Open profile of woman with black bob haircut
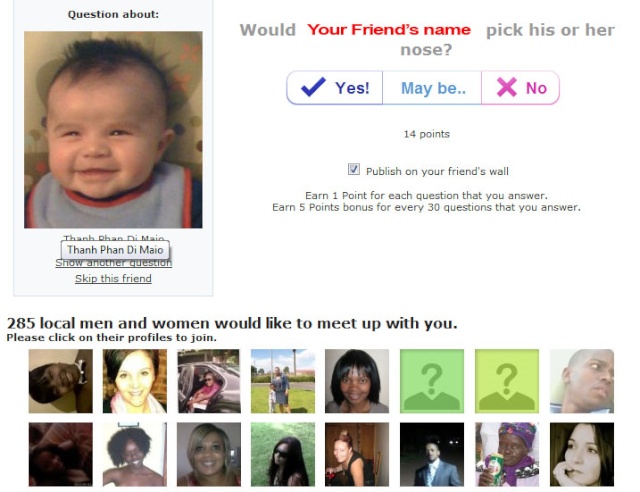Screen dimensions: 640x492 click(357, 381)
